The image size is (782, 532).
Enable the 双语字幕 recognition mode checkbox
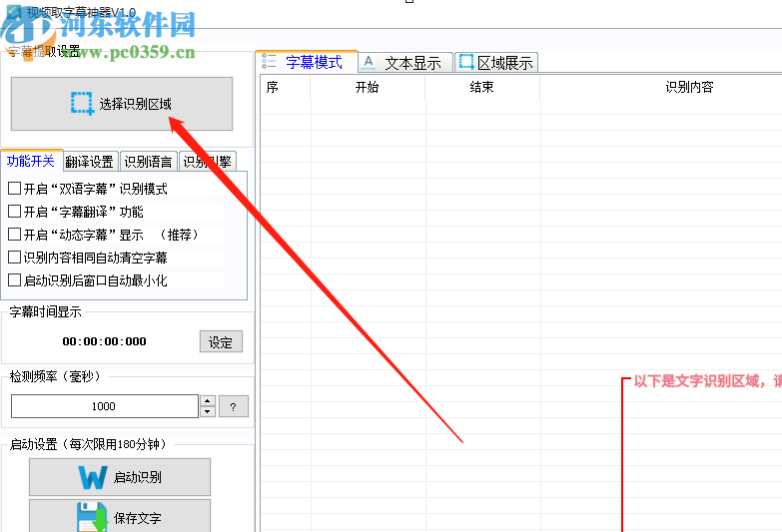[x=14, y=189]
